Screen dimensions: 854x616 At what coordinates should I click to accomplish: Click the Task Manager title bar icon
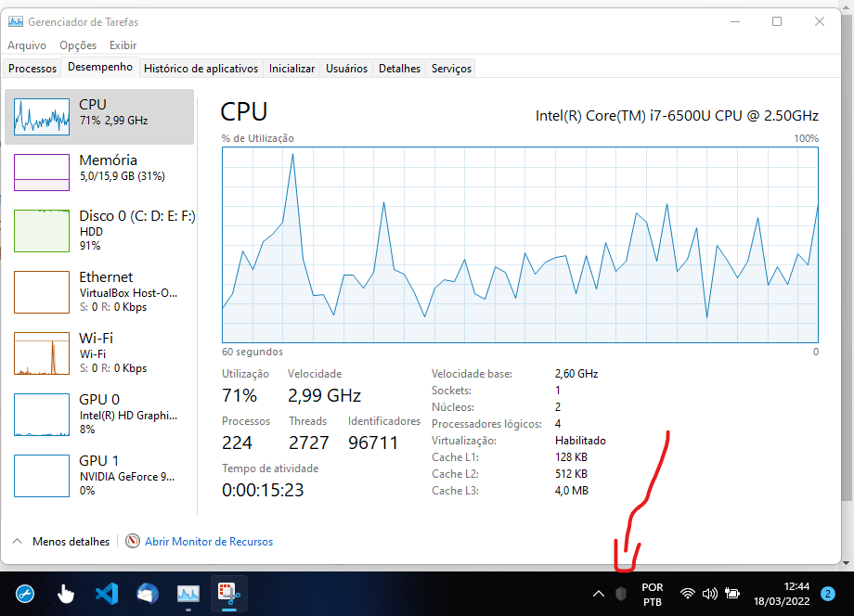point(16,21)
